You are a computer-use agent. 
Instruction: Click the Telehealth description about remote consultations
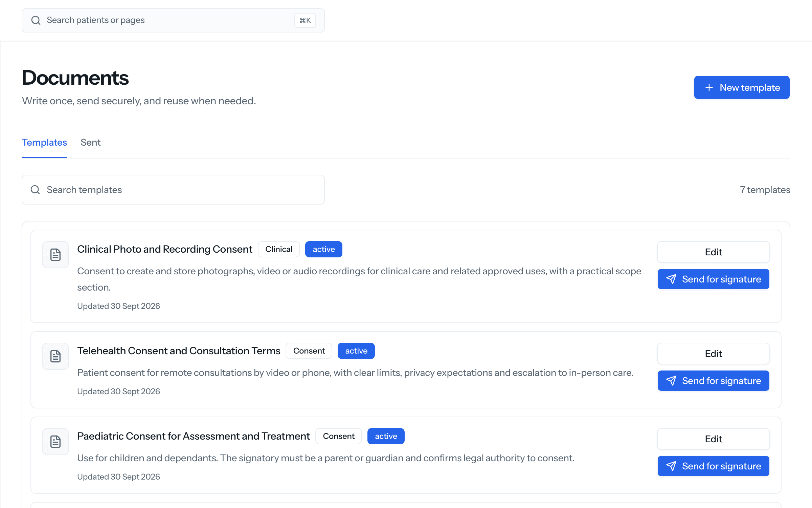click(355, 373)
